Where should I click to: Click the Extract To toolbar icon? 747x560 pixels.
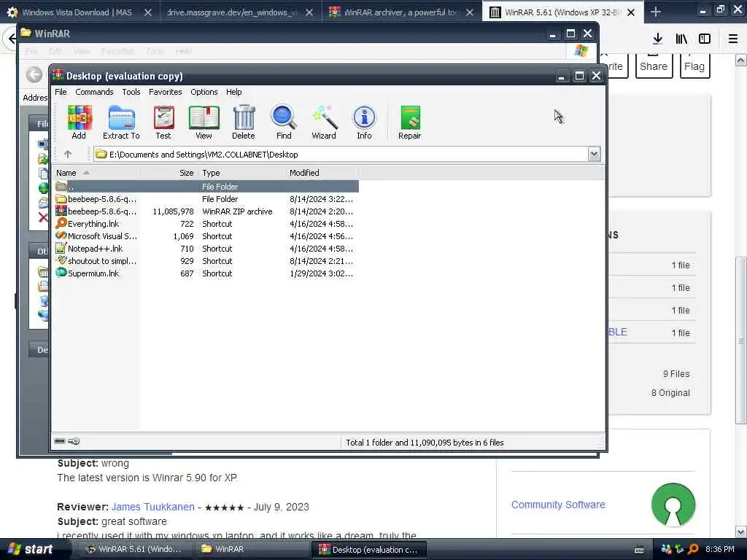pos(121,122)
